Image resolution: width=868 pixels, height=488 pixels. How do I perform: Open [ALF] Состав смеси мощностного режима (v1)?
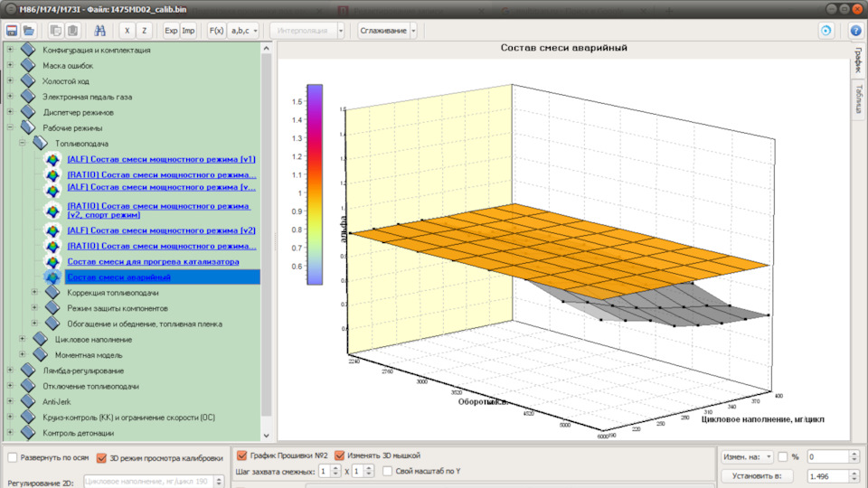161,159
